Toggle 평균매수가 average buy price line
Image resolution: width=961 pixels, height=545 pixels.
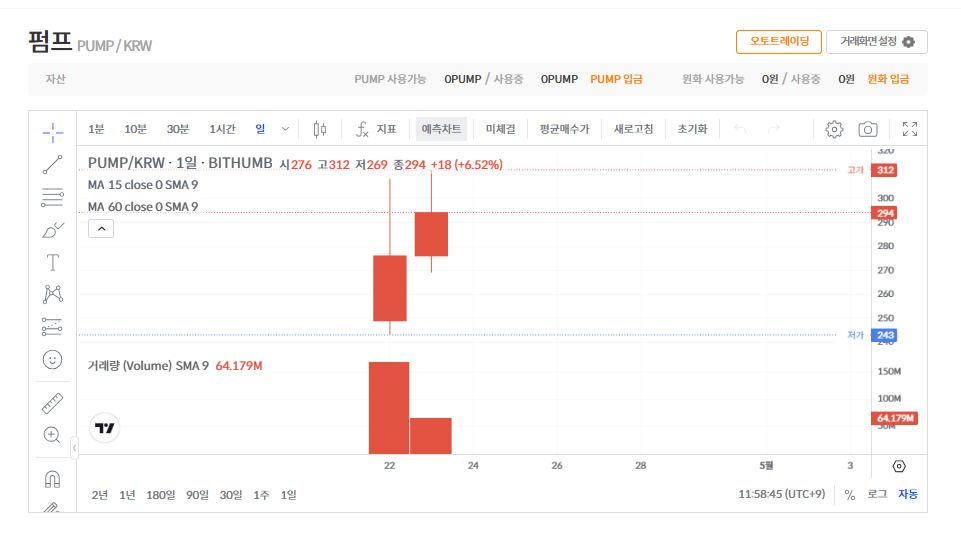coord(564,129)
